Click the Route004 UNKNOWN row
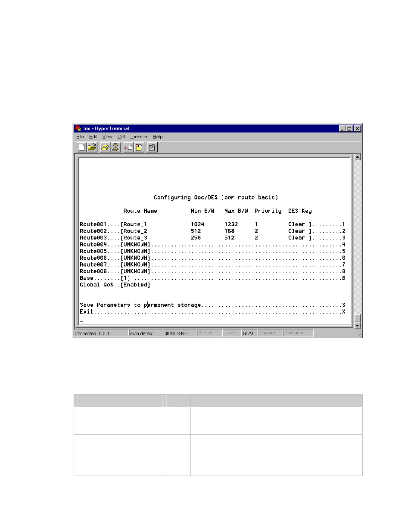Viewport: 411px width, 532px height. (212, 245)
